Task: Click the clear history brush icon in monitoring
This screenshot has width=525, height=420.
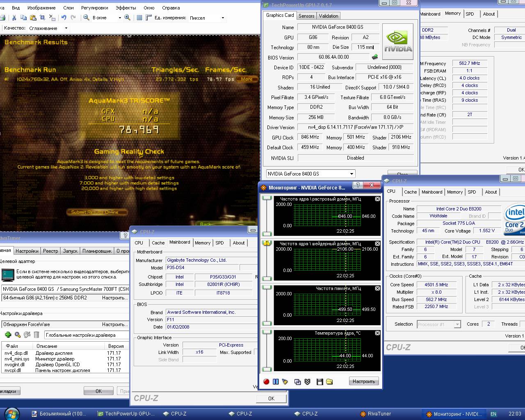Action: coord(285,381)
